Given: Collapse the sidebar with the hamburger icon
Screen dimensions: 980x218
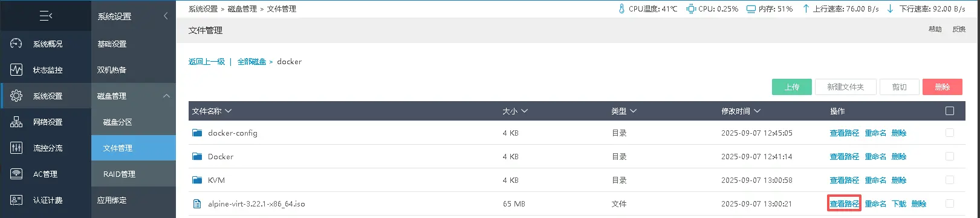Looking at the screenshot, I should tap(46, 16).
